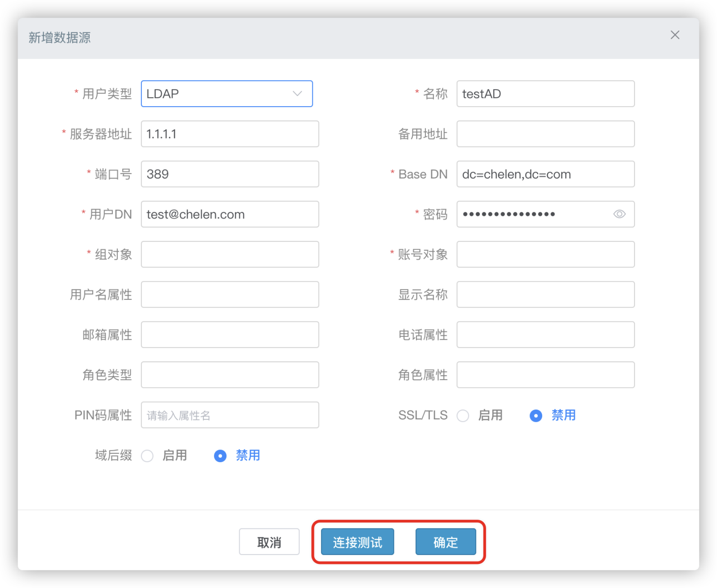Cancel with the 取消 button
This screenshot has width=717, height=588.
pos(269,542)
